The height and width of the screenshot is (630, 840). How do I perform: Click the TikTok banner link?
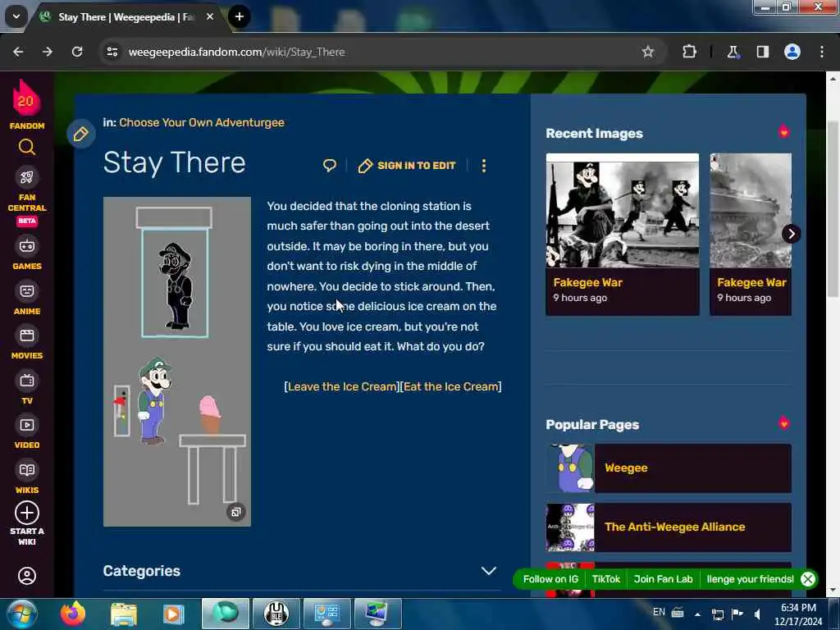tap(606, 579)
